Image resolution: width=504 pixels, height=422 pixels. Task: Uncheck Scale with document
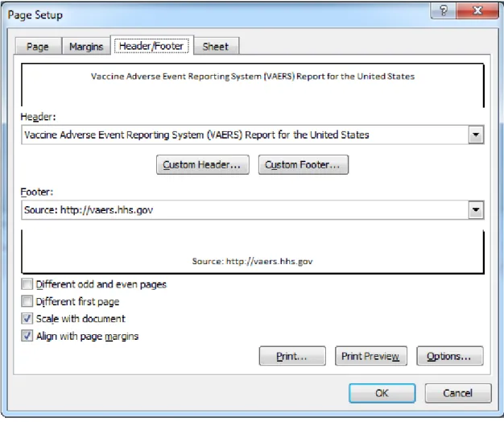(27, 318)
